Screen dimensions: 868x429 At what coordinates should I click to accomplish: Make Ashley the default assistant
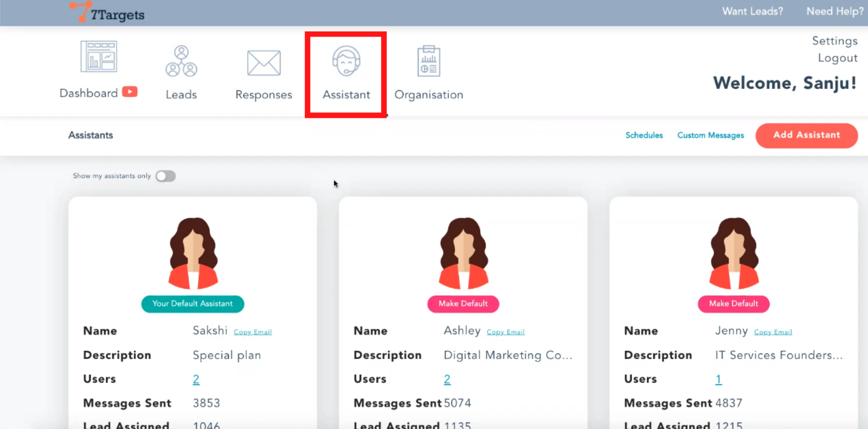click(463, 304)
